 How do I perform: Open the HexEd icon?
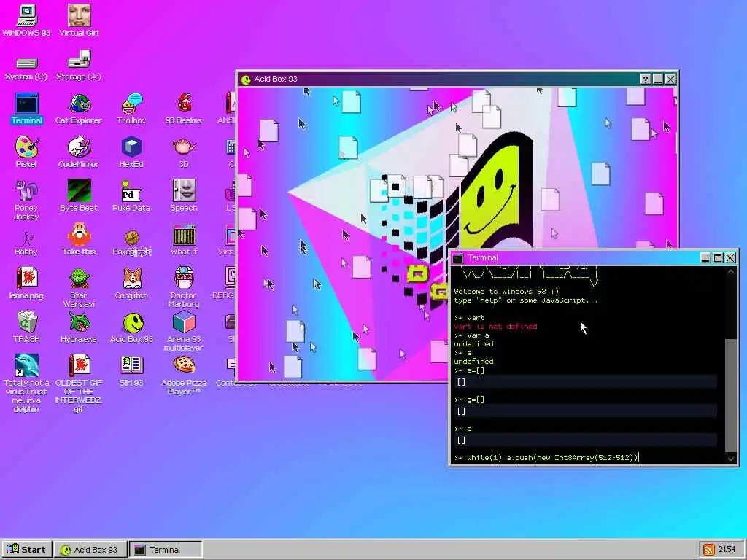131,152
